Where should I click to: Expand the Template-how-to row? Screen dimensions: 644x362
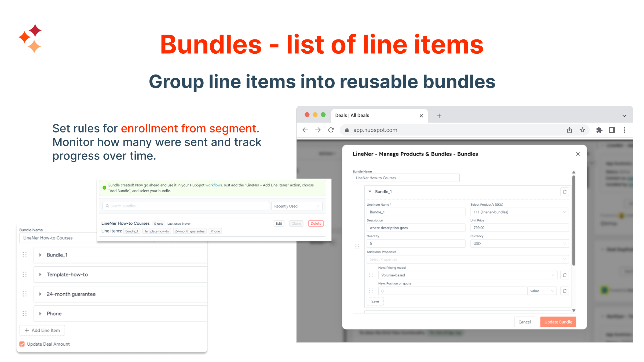[x=40, y=275]
